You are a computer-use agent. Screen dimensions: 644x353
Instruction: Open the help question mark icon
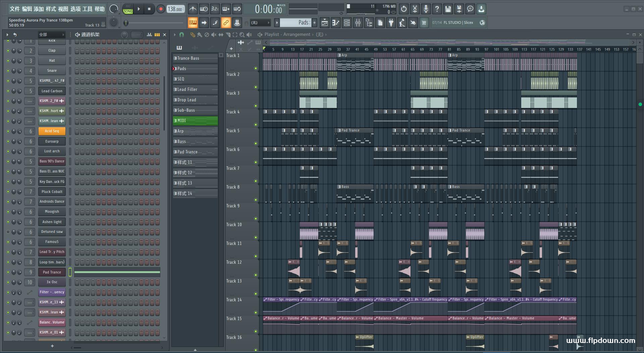[437, 9]
